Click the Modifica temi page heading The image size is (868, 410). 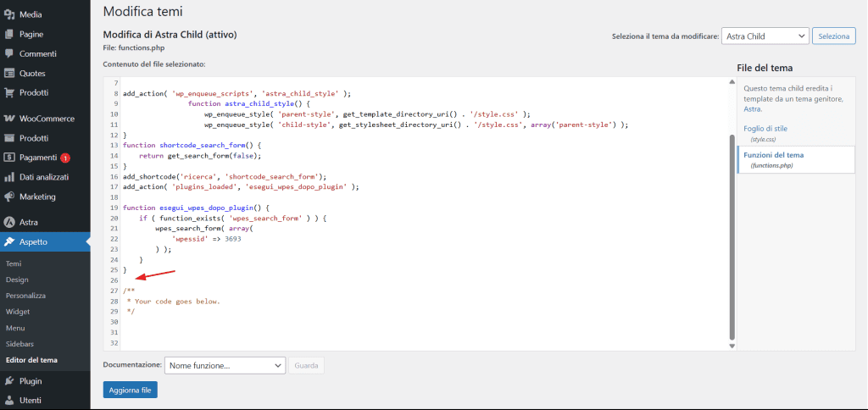142,11
